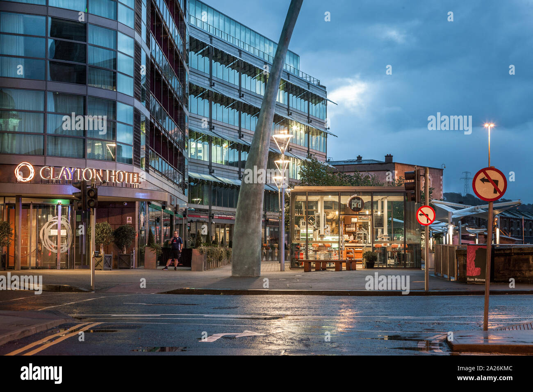Click the white road arrow marking

(x=230, y=336)
